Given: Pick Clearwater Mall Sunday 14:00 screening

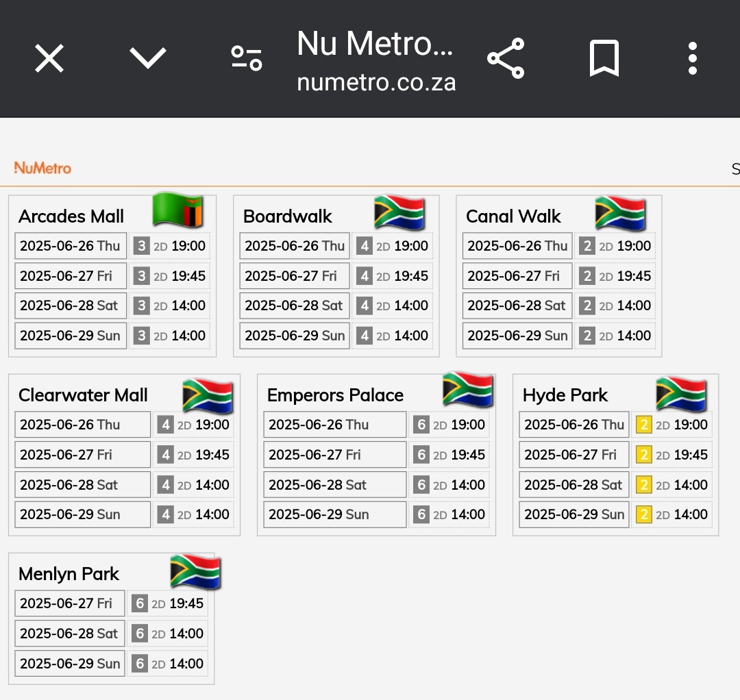Looking at the screenshot, I should point(193,514).
